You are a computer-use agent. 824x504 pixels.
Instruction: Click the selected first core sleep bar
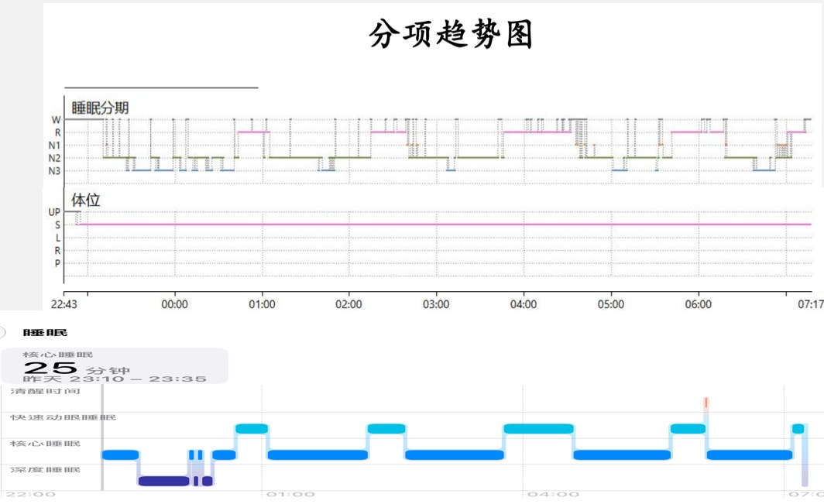120,454
